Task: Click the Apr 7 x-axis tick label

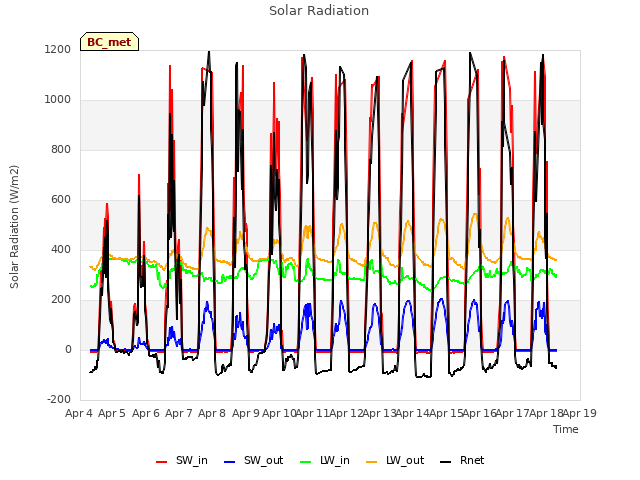Action: [x=179, y=413]
